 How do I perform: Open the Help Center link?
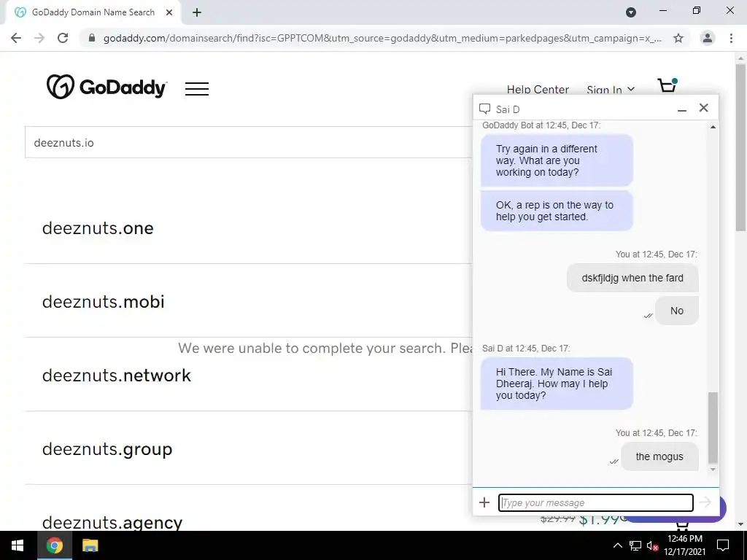click(538, 90)
